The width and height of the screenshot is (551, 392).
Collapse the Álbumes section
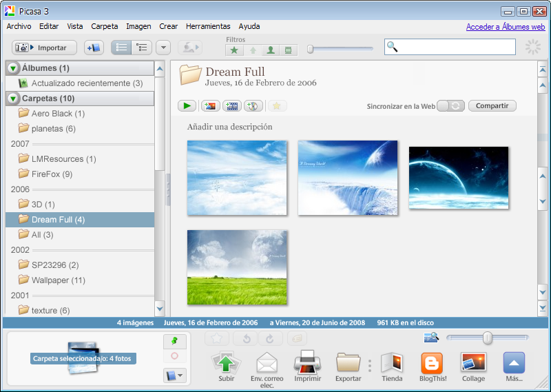coord(13,68)
